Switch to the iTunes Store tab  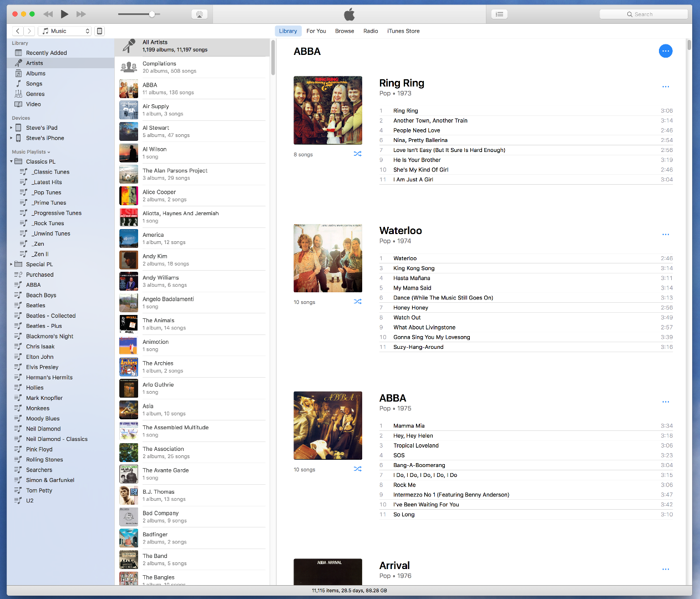pos(403,31)
